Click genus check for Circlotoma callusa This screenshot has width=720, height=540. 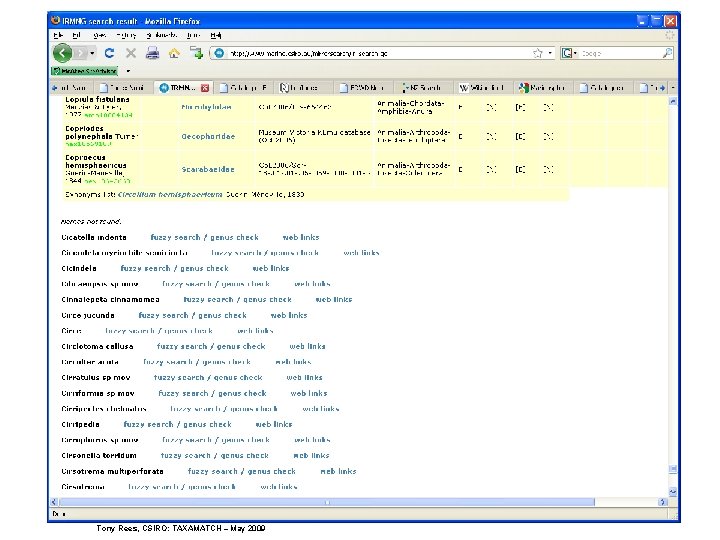(x=241, y=346)
